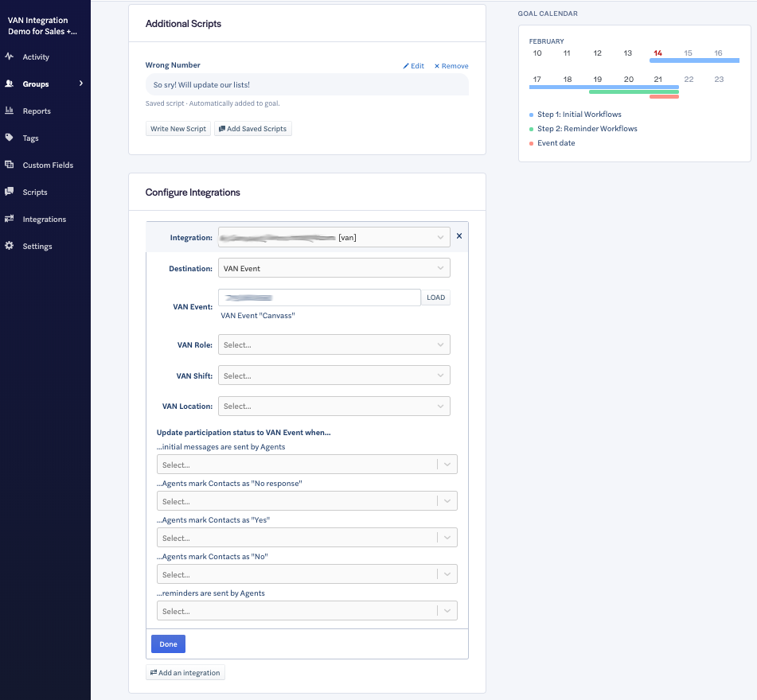Screen dimensions: 757x700
Task: Open the VAN Shift dropdown
Action: pos(334,375)
